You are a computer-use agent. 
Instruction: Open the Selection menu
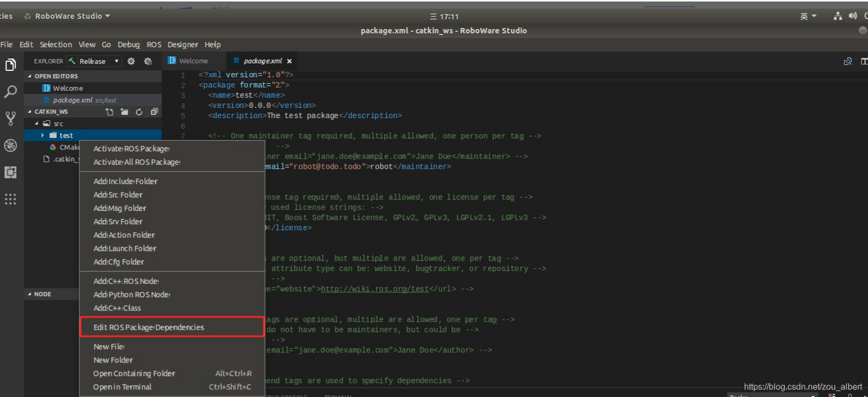[56, 45]
